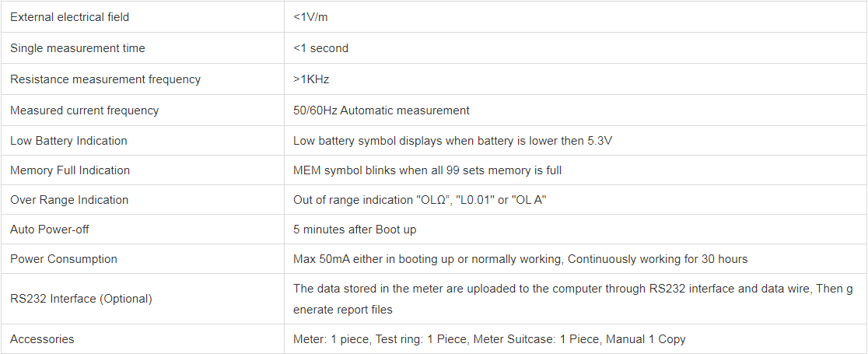Click the Max 50mA description text

520,259
